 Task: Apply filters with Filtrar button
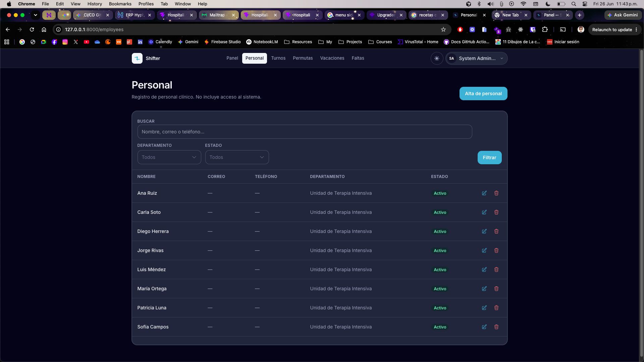pyautogui.click(x=489, y=158)
